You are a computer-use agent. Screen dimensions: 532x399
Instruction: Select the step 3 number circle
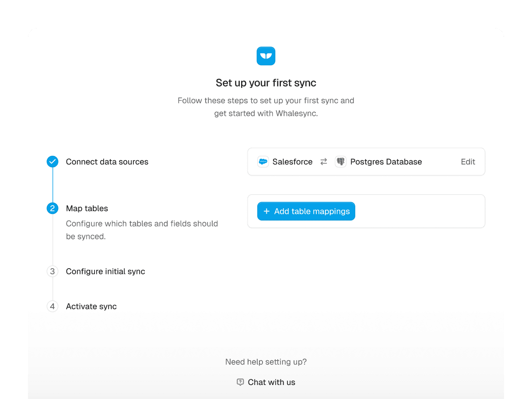point(52,272)
